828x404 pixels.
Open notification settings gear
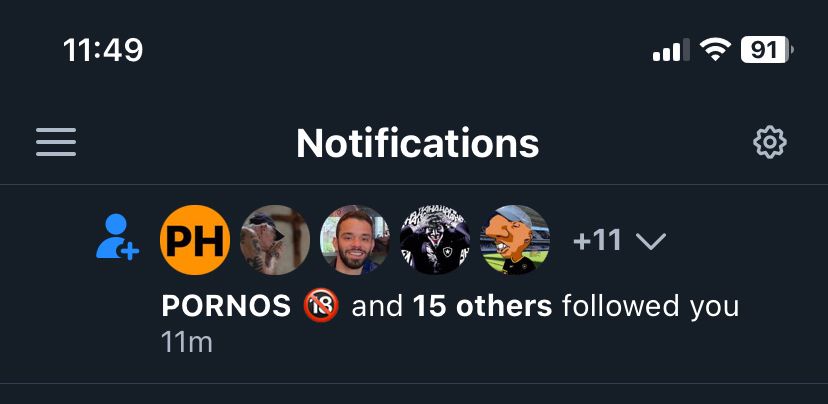coord(769,142)
